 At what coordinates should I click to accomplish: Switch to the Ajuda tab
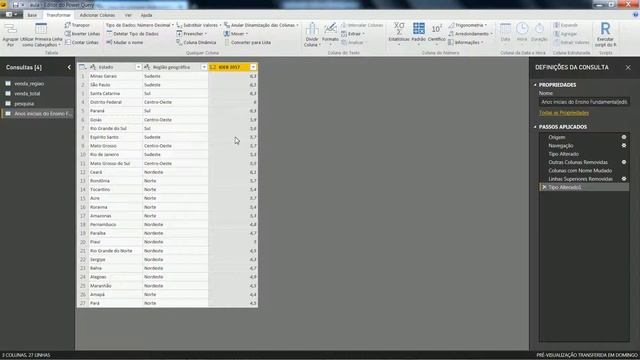146,15
